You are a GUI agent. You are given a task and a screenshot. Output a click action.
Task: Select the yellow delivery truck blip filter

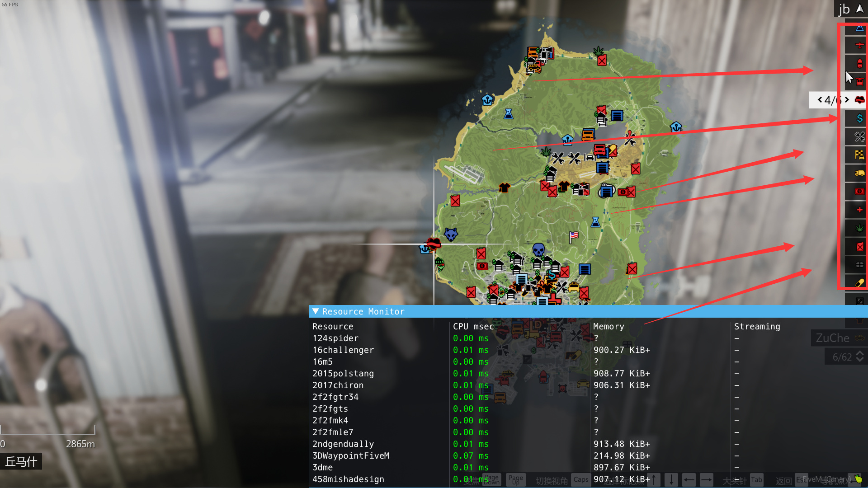(859, 173)
